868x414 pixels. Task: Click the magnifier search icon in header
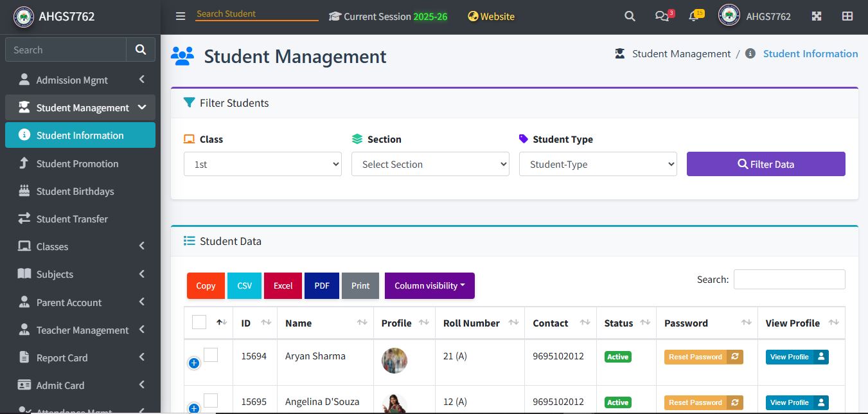coord(630,16)
